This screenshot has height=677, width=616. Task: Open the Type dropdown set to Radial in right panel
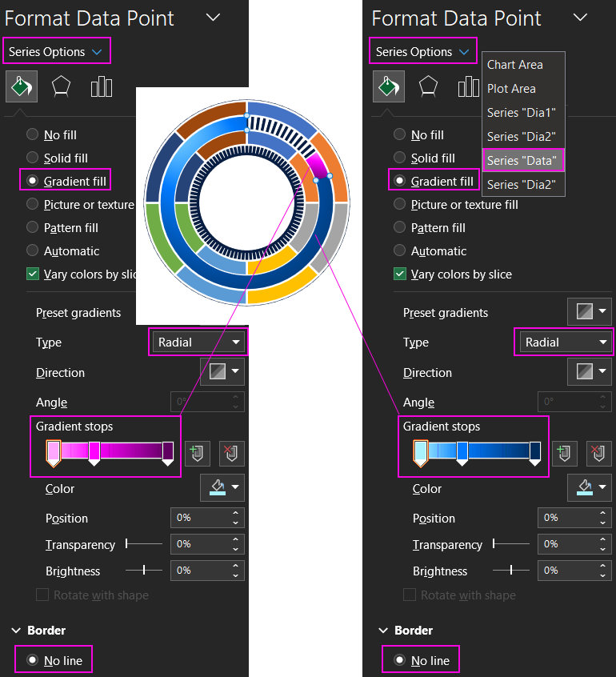[563, 343]
